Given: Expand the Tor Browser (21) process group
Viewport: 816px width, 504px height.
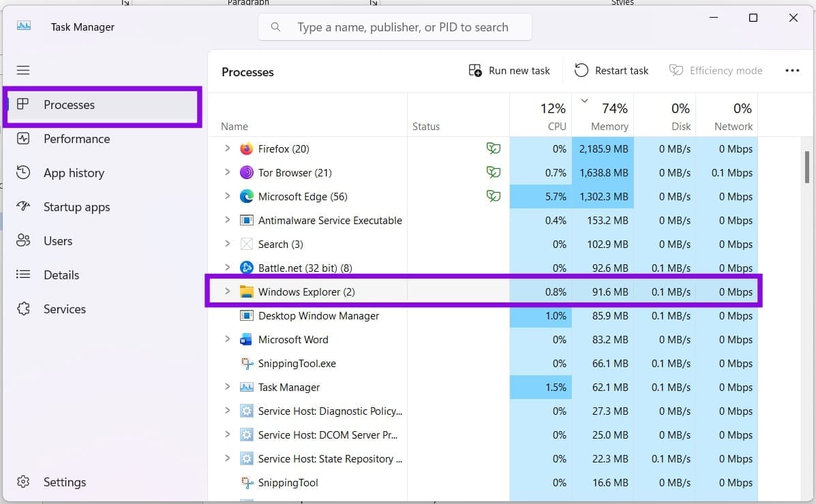Looking at the screenshot, I should [228, 172].
